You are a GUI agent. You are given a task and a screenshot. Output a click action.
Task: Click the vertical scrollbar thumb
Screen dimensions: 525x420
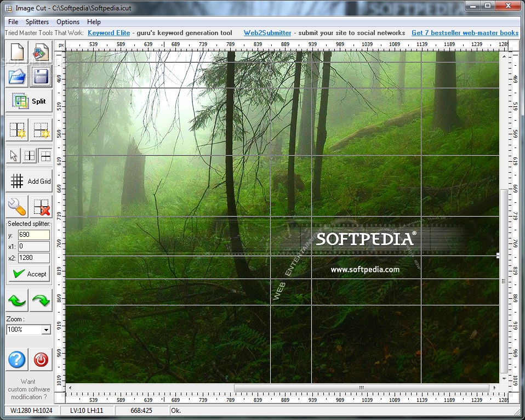(504, 281)
